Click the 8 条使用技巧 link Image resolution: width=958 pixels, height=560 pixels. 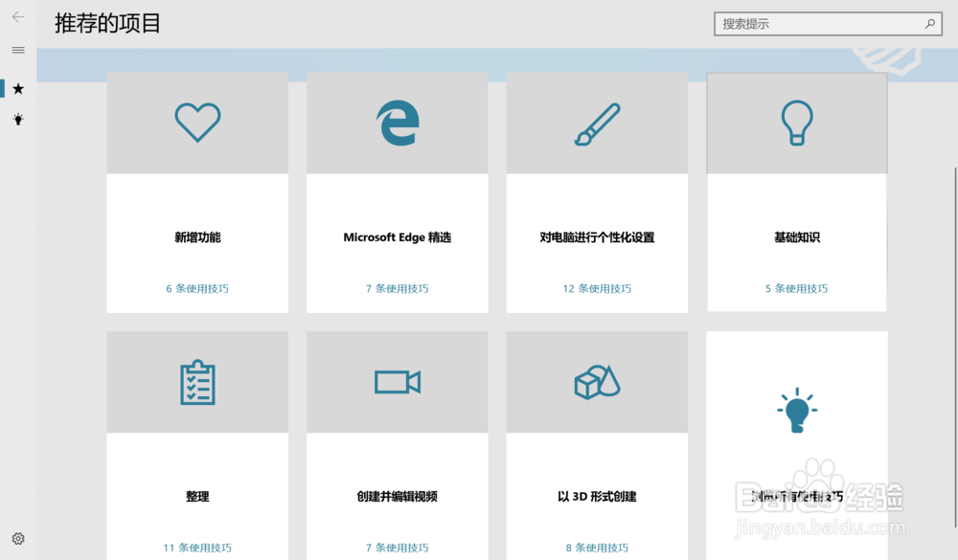click(597, 548)
